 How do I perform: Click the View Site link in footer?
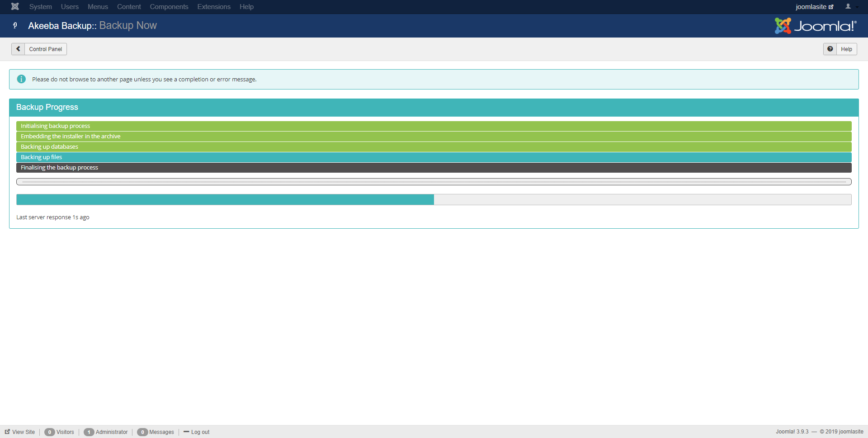click(23, 432)
